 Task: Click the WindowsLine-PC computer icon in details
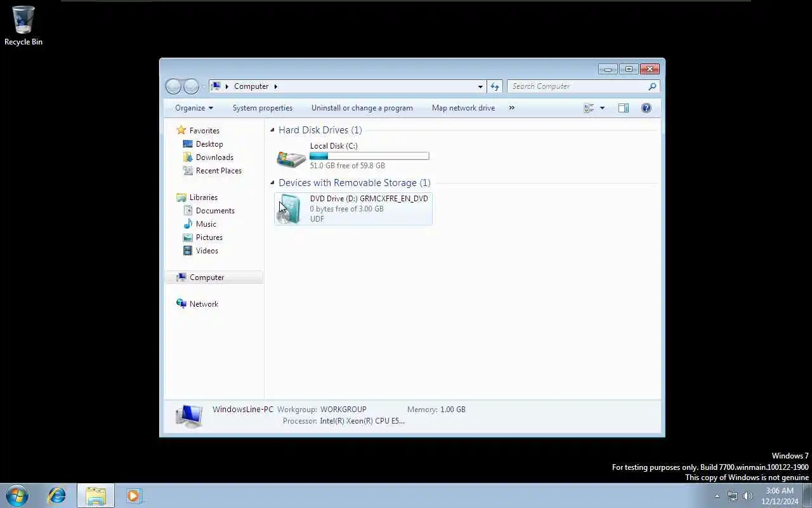[x=189, y=416]
